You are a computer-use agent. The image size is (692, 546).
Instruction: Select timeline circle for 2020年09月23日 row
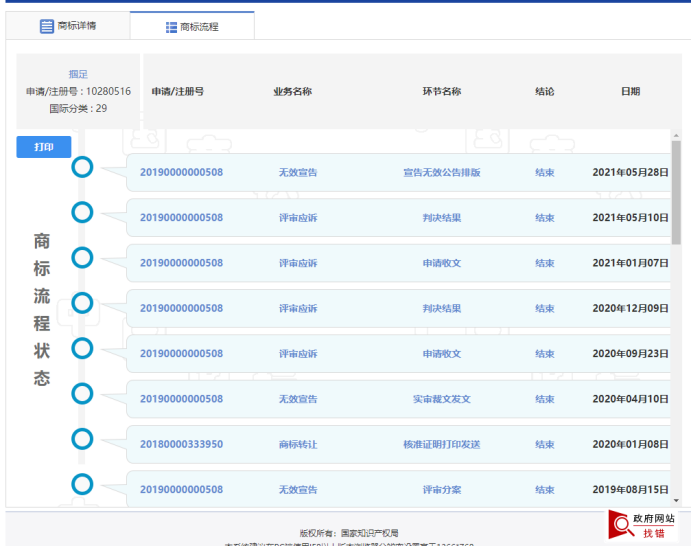[82, 348]
